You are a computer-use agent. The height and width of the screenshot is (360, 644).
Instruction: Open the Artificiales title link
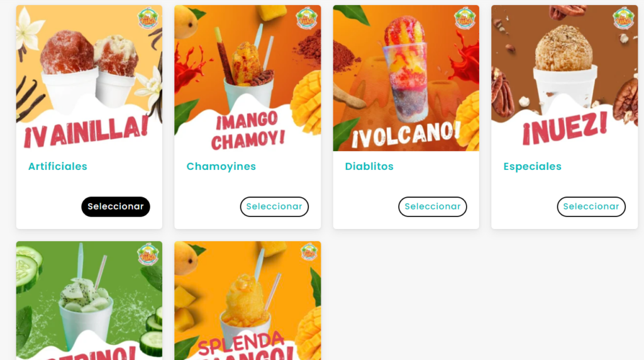(x=57, y=166)
